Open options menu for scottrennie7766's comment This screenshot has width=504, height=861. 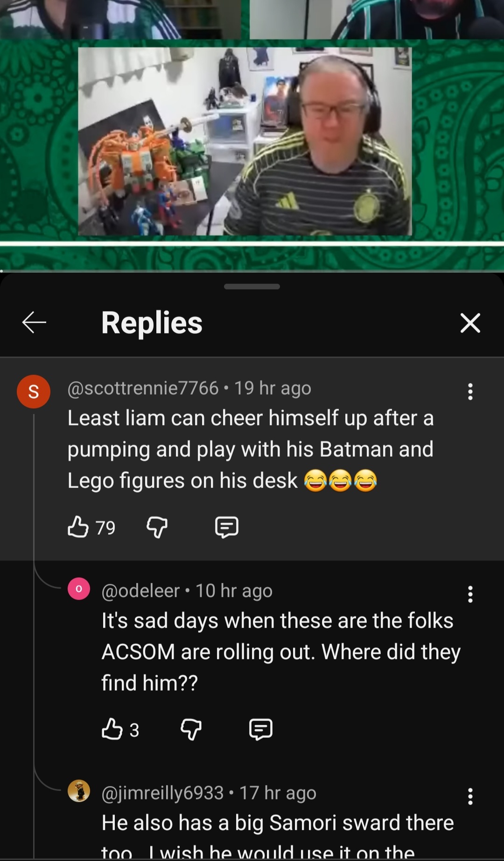(x=470, y=391)
